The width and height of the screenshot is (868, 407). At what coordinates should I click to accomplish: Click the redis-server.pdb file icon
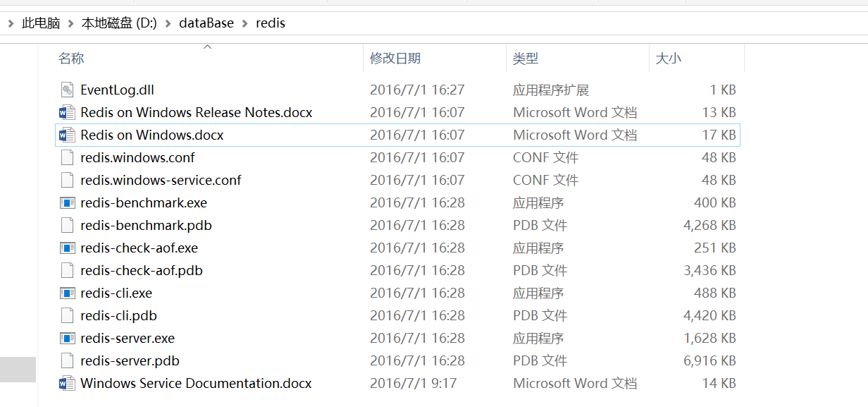(68, 361)
